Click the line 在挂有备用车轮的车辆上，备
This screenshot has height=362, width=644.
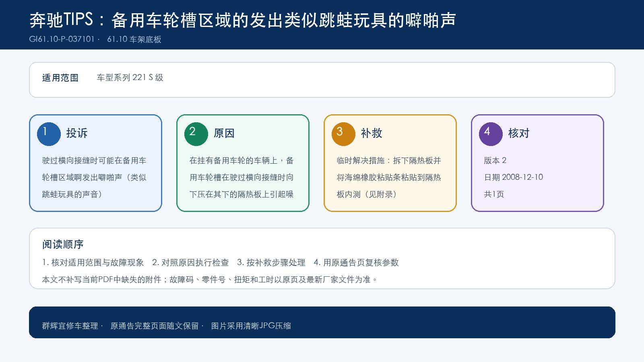(242, 160)
